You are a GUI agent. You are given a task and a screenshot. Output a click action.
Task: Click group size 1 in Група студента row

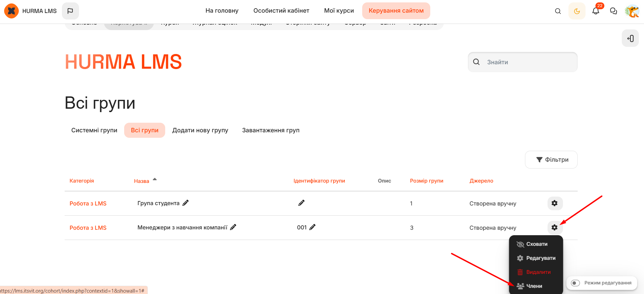pos(411,203)
